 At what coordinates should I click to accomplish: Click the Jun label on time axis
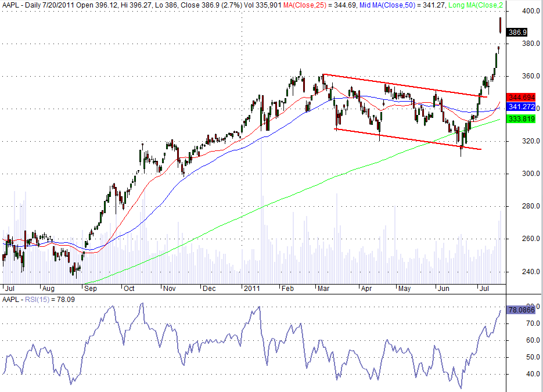(443, 289)
